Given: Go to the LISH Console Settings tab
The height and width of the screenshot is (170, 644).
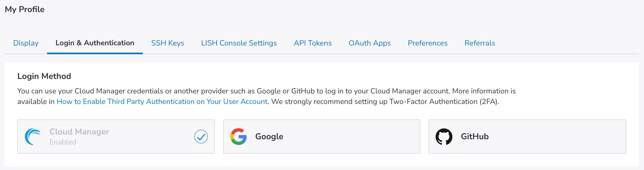Looking at the screenshot, I should [239, 43].
